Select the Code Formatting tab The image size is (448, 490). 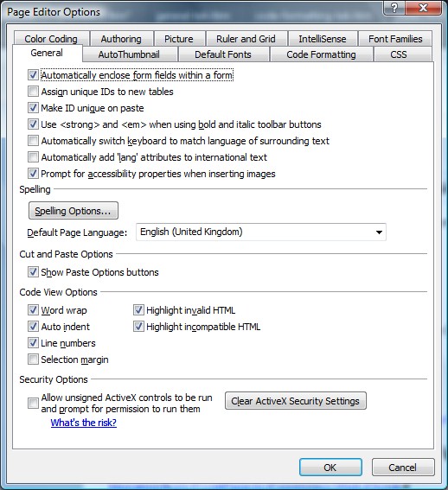321,54
